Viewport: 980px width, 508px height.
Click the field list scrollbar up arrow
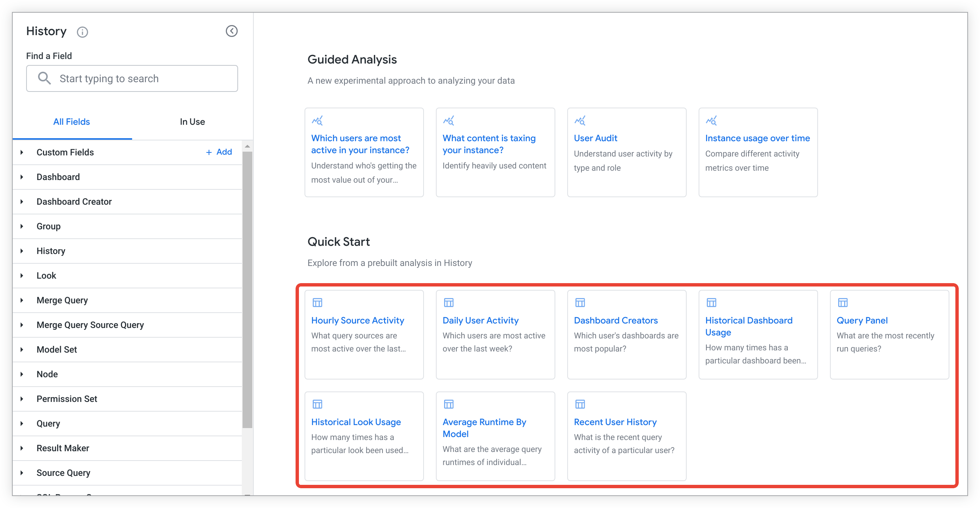pyautogui.click(x=247, y=146)
